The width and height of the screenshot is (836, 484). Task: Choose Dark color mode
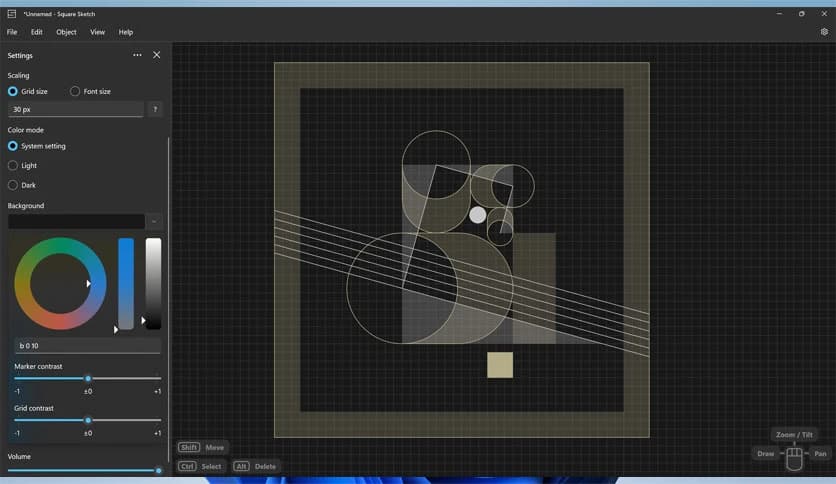click(13, 185)
